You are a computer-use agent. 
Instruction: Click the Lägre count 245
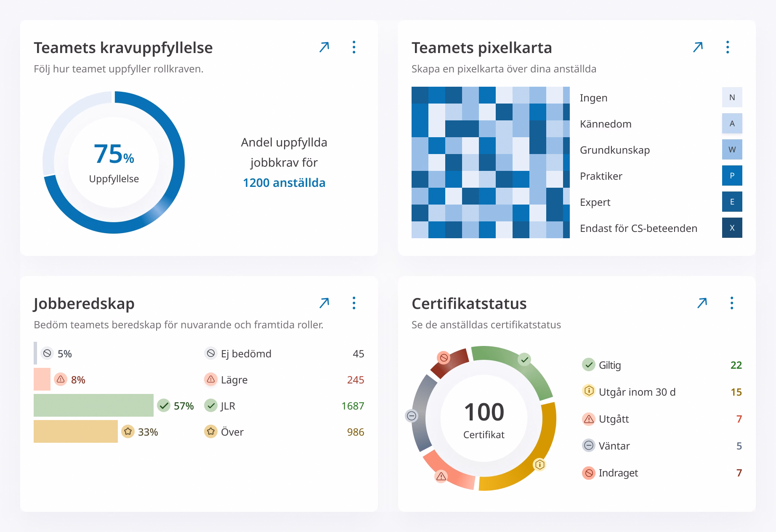tap(356, 380)
